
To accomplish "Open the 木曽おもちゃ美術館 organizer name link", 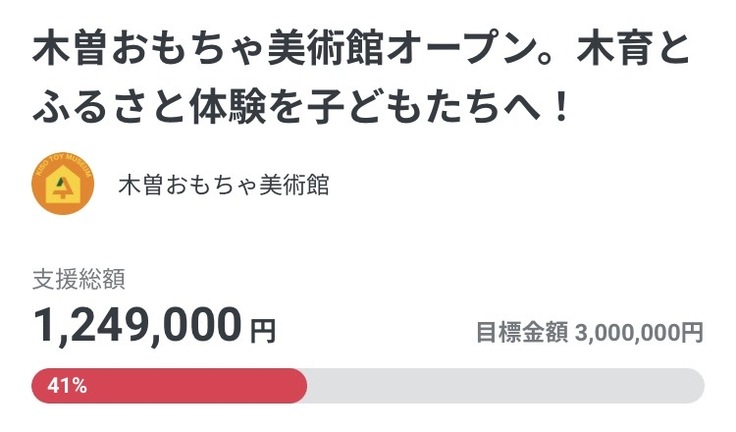I will [223, 186].
